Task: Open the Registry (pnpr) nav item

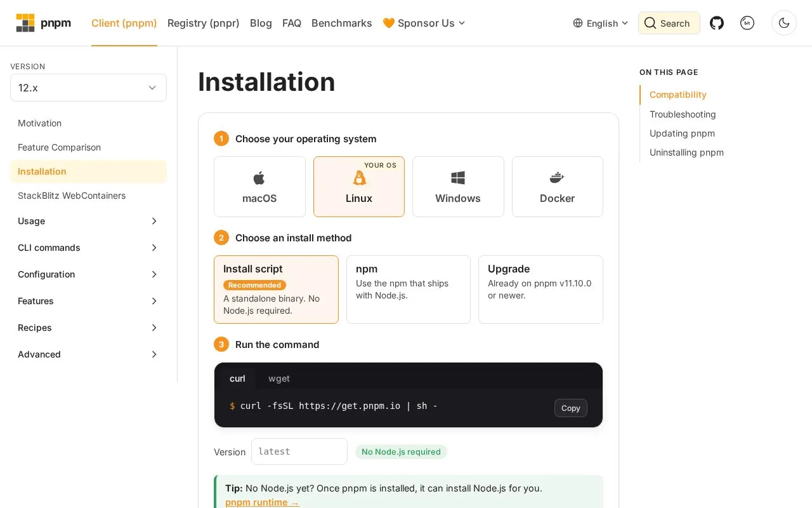Action: 204,23
